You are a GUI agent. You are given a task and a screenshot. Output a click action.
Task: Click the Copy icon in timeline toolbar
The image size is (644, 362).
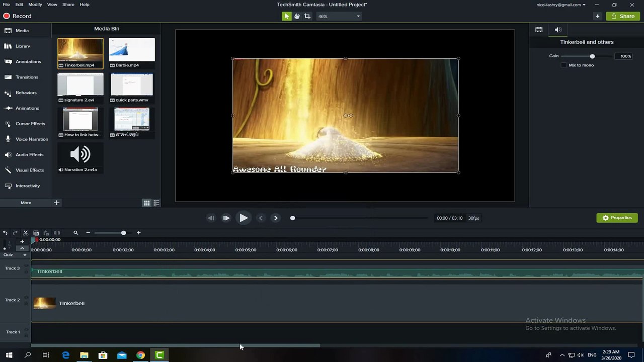click(36, 233)
